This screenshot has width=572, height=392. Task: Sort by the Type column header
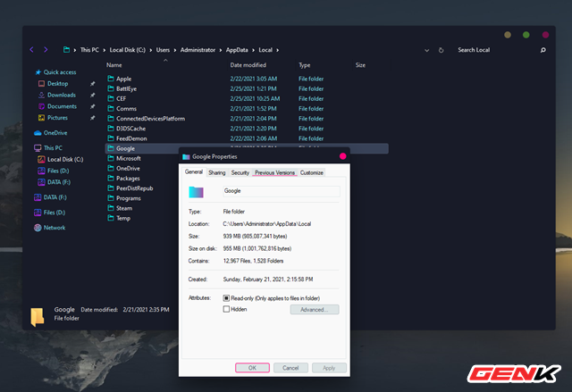coord(304,65)
